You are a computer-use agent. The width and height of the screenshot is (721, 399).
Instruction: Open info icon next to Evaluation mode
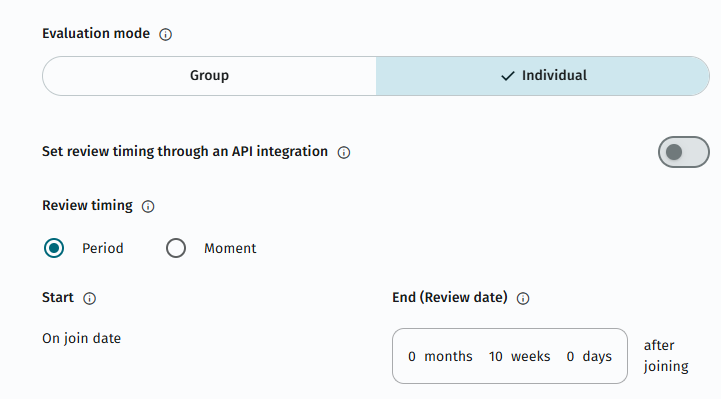pyautogui.click(x=166, y=34)
